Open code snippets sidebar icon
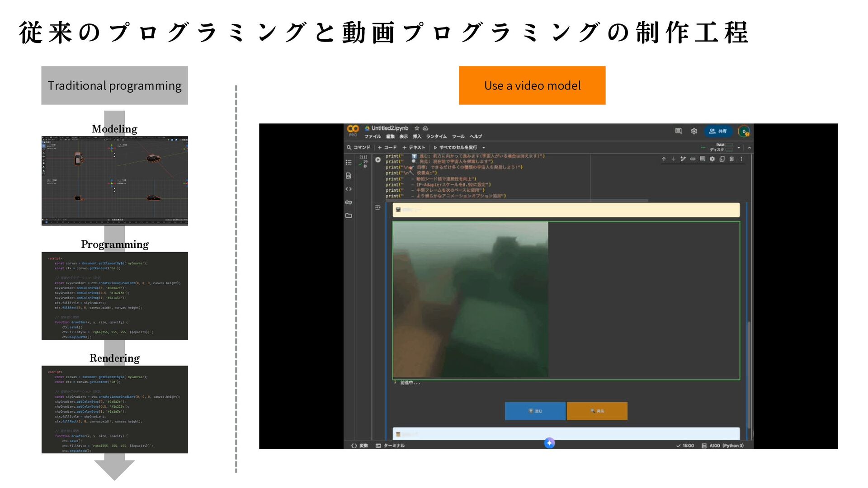The width and height of the screenshot is (868, 488). pyautogui.click(x=349, y=189)
